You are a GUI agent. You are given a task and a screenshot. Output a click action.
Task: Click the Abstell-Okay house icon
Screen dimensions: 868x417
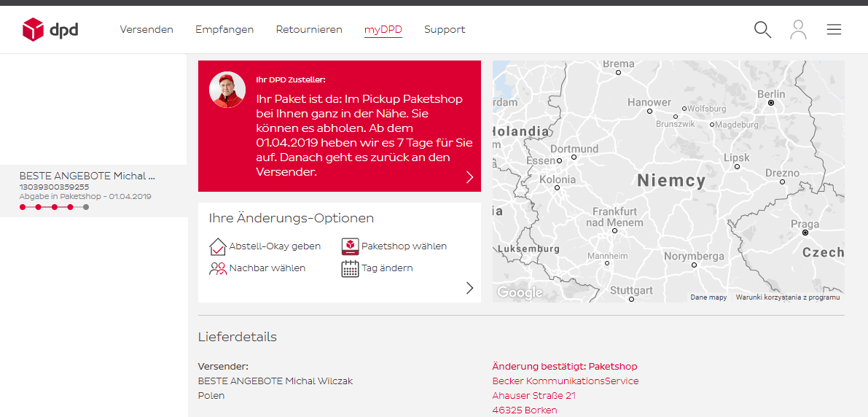[x=218, y=246]
